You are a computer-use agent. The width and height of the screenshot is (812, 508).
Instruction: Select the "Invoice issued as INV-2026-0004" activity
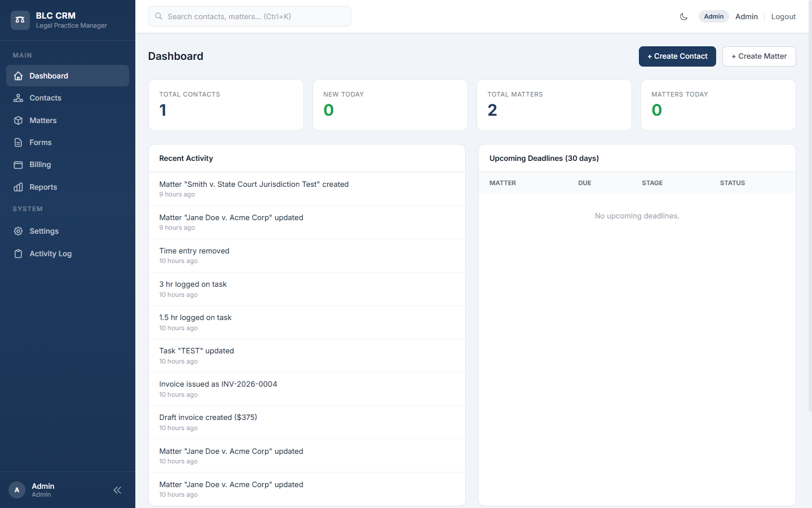pyautogui.click(x=307, y=389)
